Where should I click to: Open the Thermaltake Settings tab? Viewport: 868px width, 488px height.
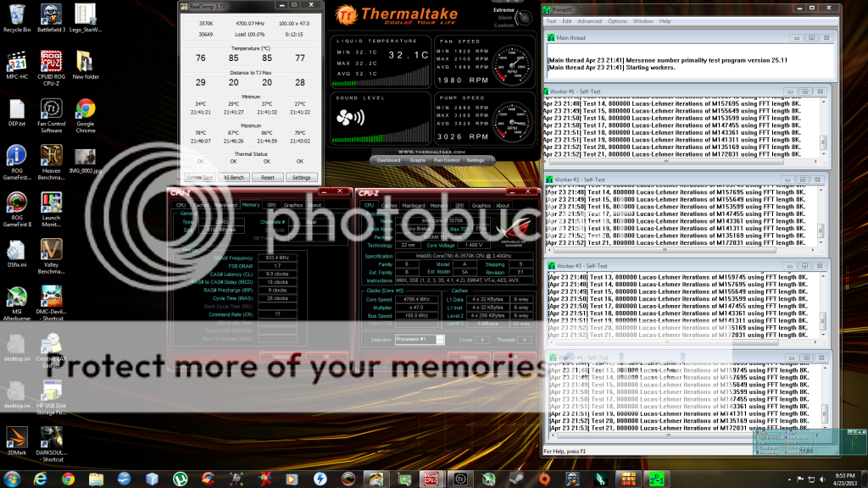click(476, 160)
